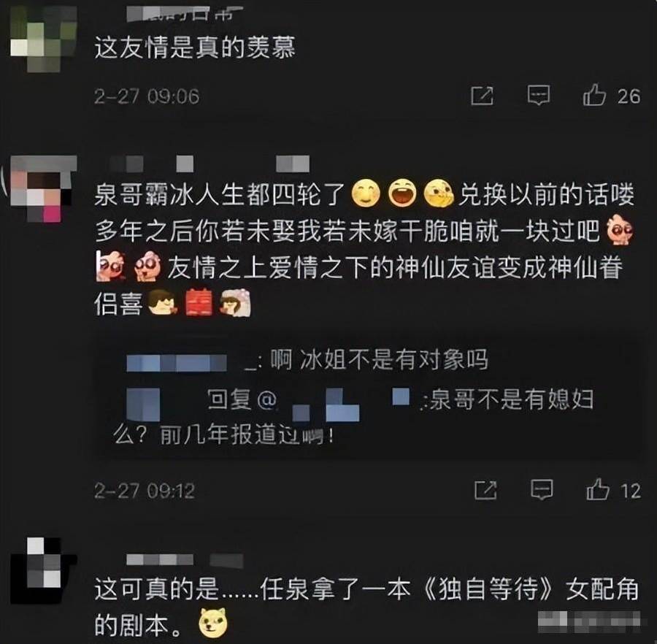
Task: Share the 09:06 friendship comment
Action: [483, 96]
